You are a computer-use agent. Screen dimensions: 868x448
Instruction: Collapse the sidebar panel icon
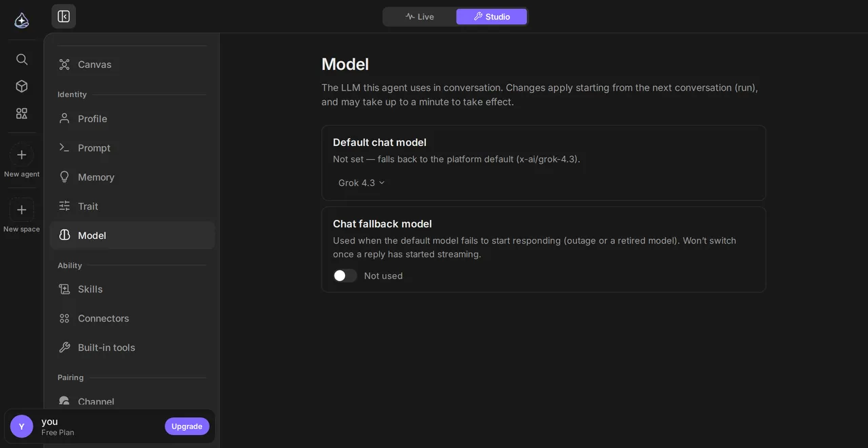tap(64, 16)
